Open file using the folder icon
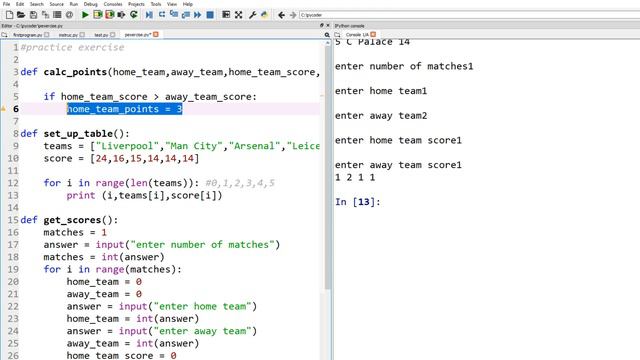Viewport: 640px width, 360px height. tap(21, 15)
